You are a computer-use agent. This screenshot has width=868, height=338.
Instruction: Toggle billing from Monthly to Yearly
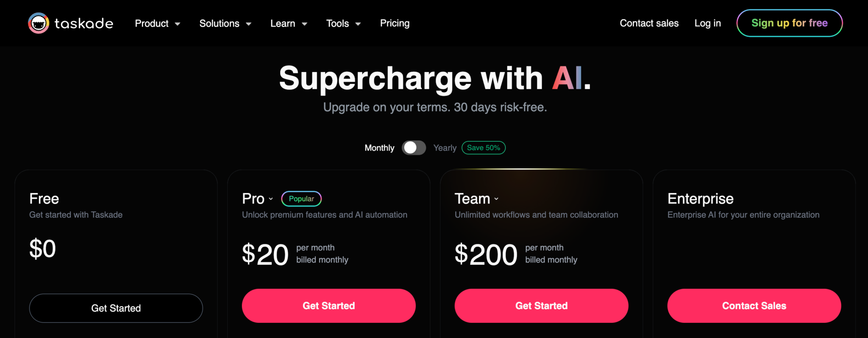coord(414,148)
